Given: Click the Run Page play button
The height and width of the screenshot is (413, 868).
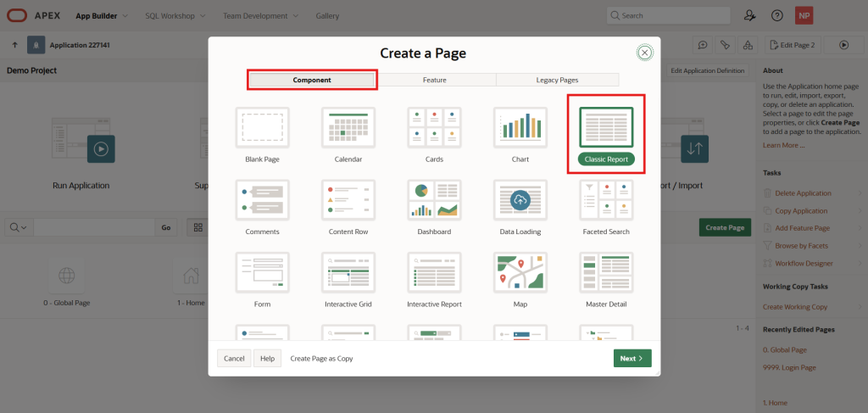Looking at the screenshot, I should pos(843,45).
